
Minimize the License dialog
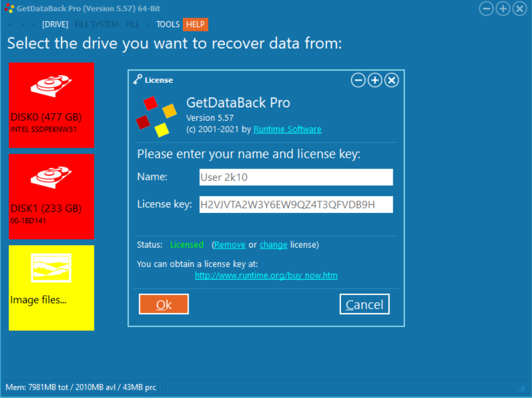click(358, 81)
